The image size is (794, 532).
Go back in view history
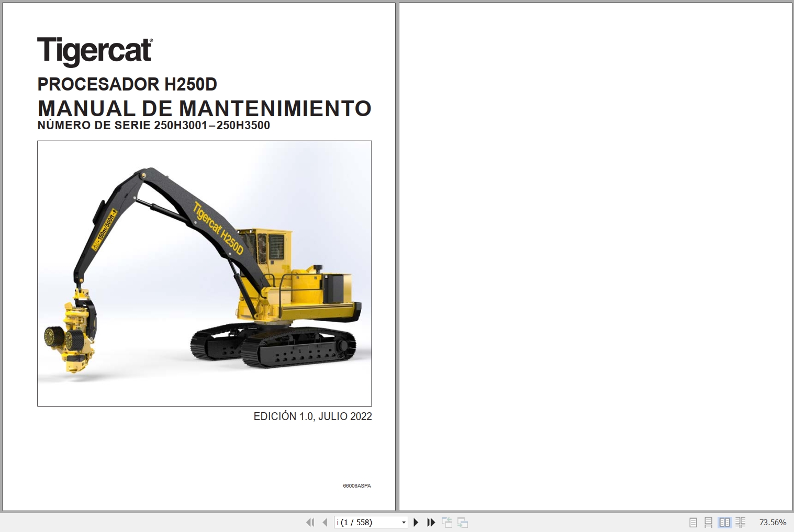448,522
